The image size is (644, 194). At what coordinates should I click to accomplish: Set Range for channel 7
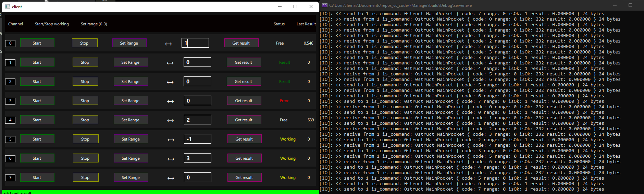tap(131, 177)
